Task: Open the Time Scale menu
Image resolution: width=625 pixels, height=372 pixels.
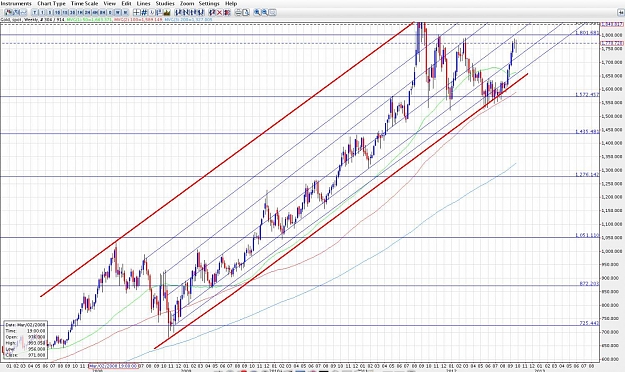Action: point(84,3)
